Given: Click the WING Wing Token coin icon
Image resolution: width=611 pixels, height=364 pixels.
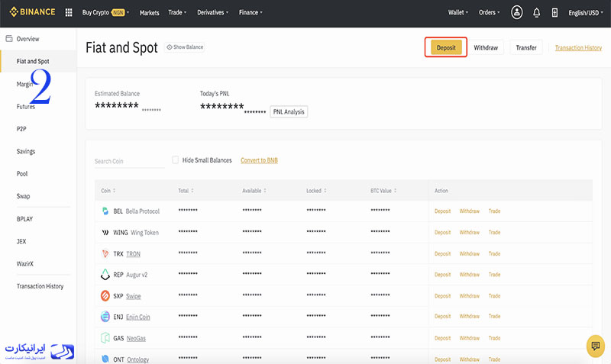Looking at the screenshot, I should point(105,233).
